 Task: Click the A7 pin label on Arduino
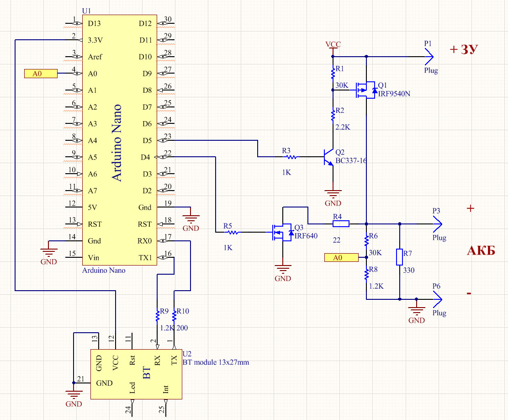coord(92,191)
